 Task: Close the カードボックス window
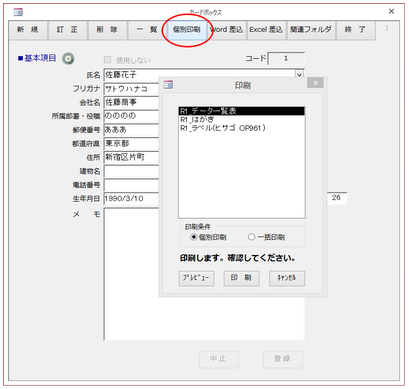click(x=391, y=12)
